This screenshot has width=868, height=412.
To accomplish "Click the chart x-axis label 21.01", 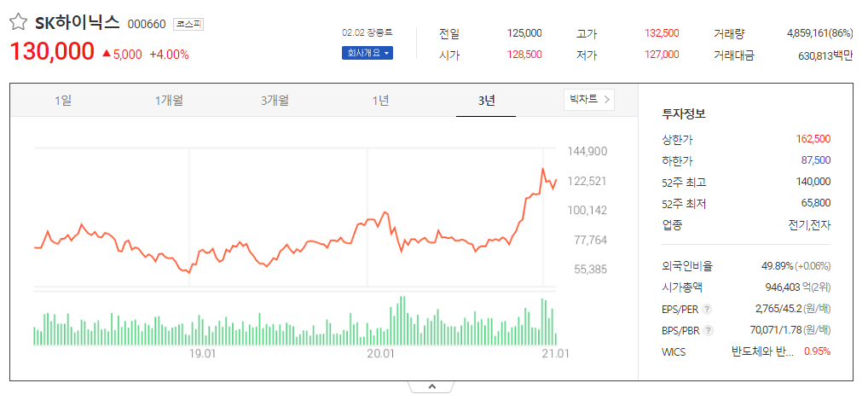I will (556, 353).
